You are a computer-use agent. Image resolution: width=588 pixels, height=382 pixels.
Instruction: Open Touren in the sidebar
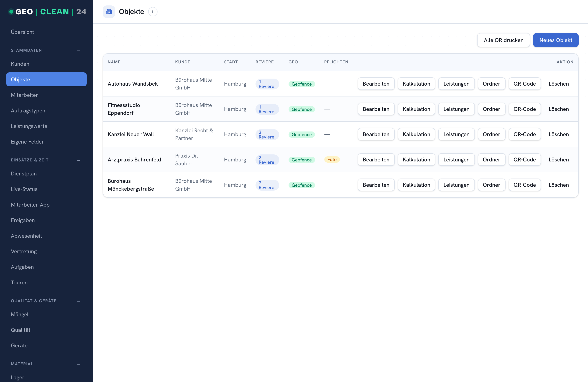46,282
